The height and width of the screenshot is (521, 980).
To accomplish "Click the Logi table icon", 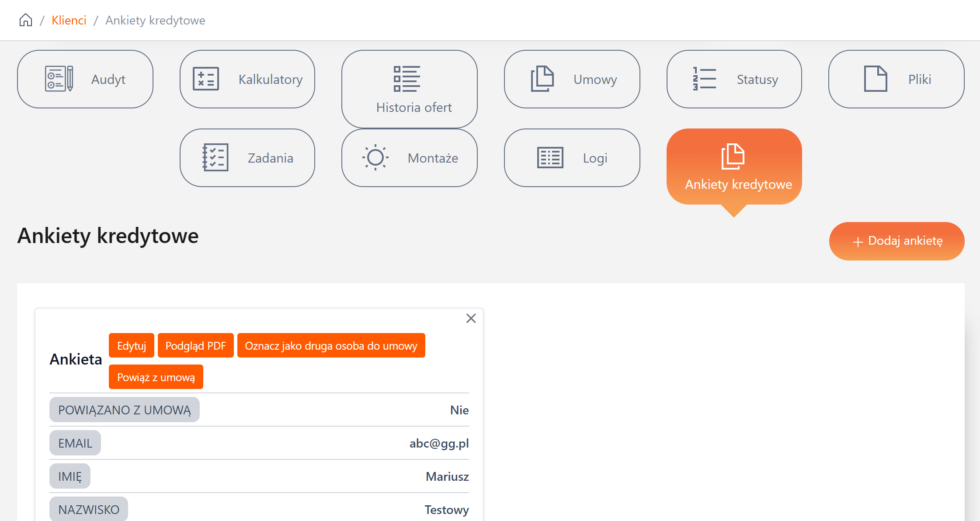I will tap(550, 158).
